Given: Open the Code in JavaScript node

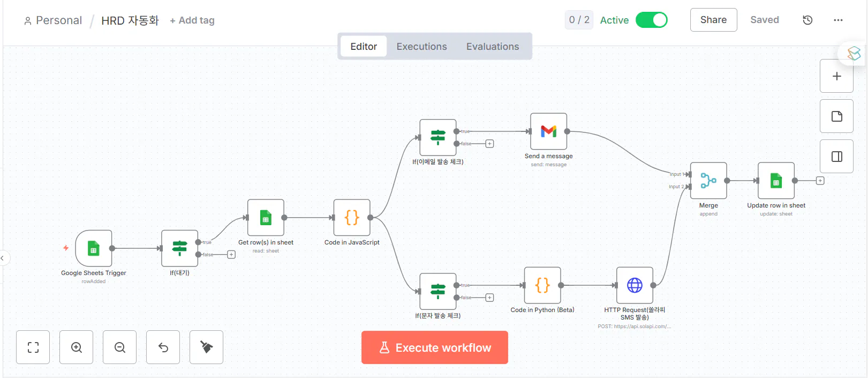Looking at the screenshot, I should tap(352, 218).
